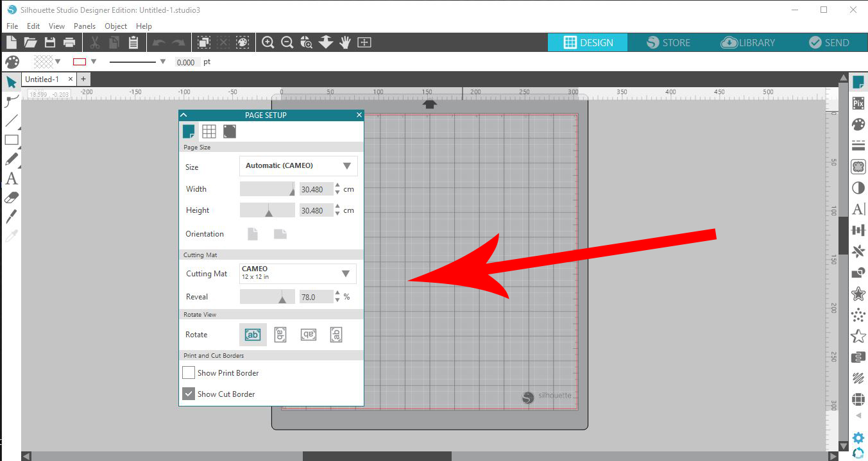Select the arrow Select tool

[11, 82]
